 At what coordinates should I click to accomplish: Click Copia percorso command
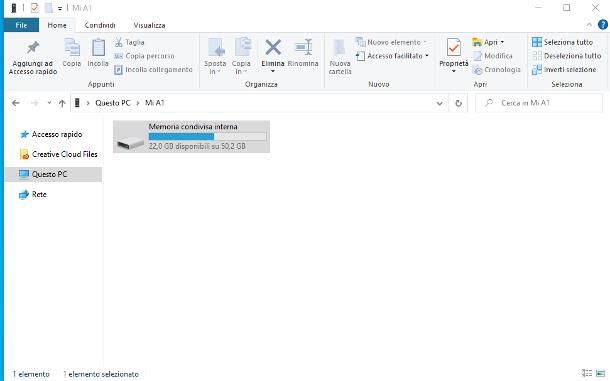[144, 56]
